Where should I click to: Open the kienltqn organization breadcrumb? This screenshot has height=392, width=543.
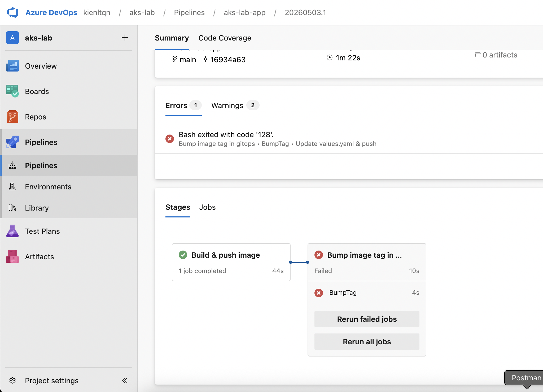coord(97,12)
